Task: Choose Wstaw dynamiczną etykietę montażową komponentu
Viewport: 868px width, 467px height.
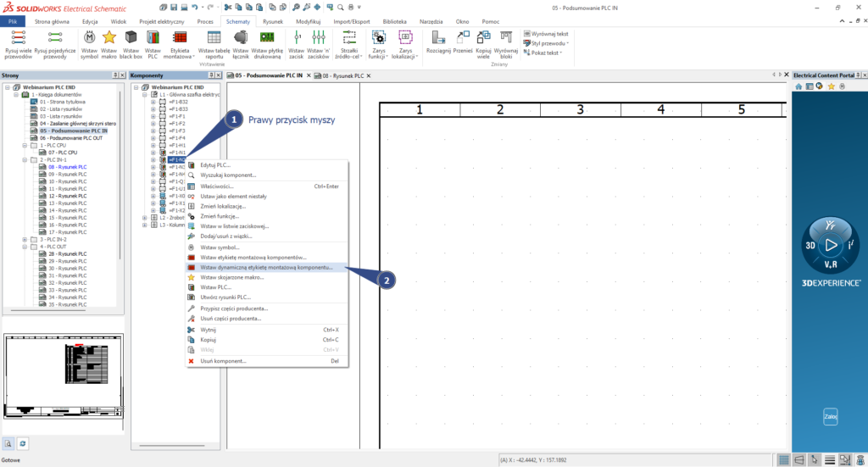Action: [x=260, y=267]
